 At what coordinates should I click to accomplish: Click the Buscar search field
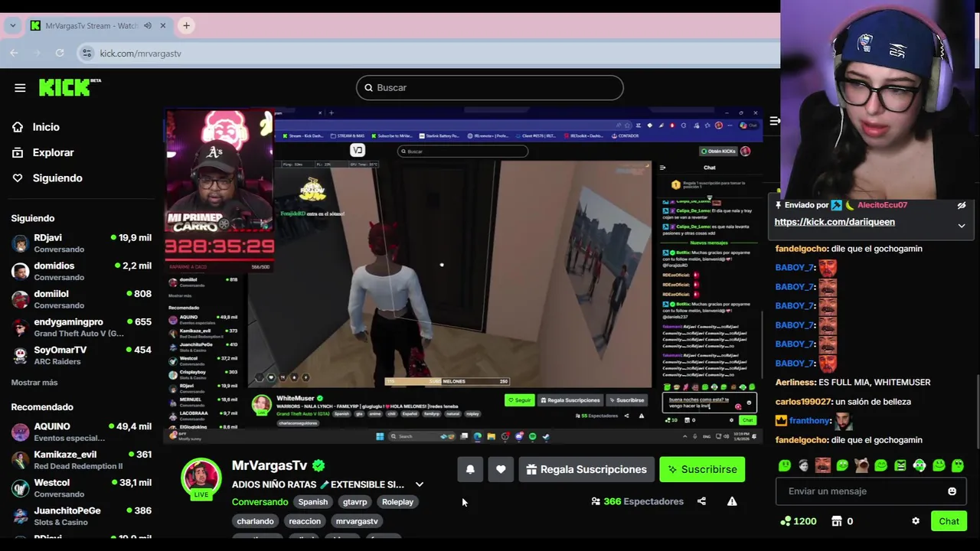pos(490,88)
